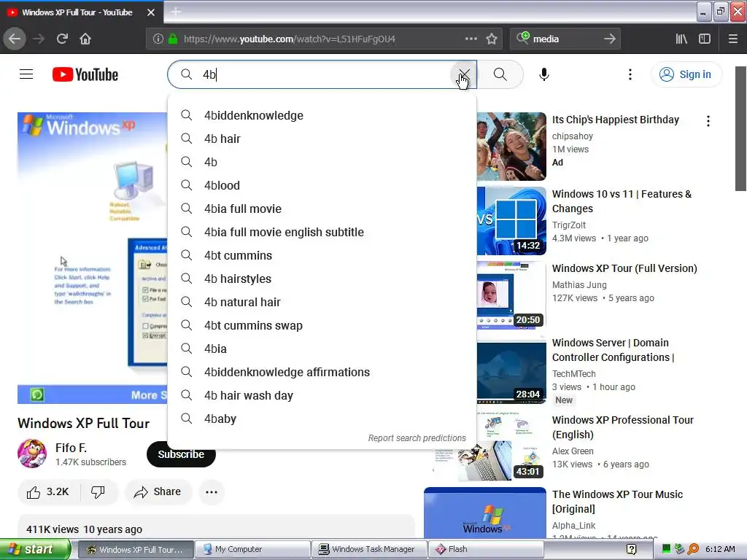Subscribe to Fifo F. channel
The height and width of the screenshot is (560, 747).
pos(181,454)
